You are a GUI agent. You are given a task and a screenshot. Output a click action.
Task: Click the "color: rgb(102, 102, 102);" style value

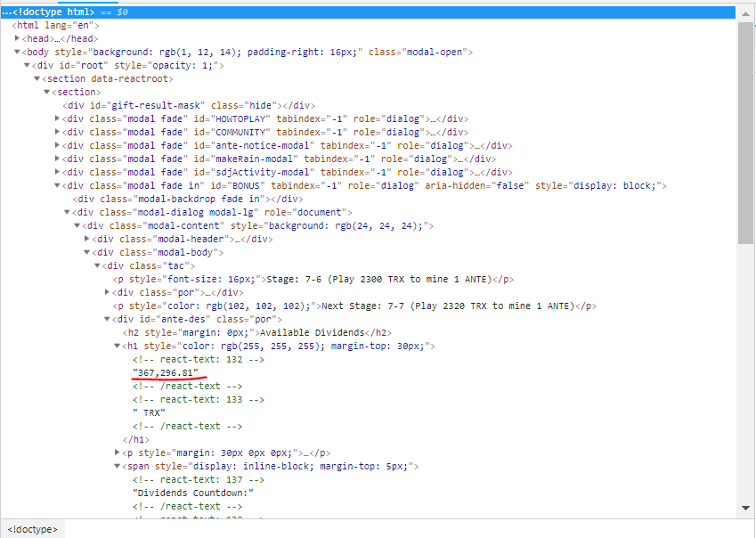(x=239, y=306)
